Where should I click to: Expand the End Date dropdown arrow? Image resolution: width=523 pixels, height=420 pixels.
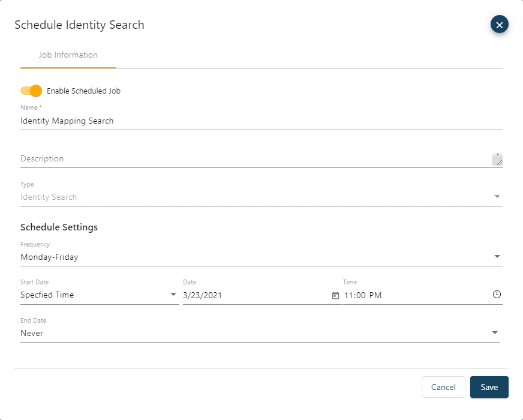pos(495,333)
